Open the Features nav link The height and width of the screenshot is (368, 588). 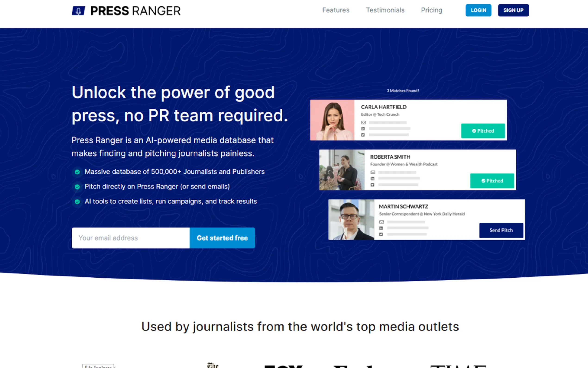(336, 10)
